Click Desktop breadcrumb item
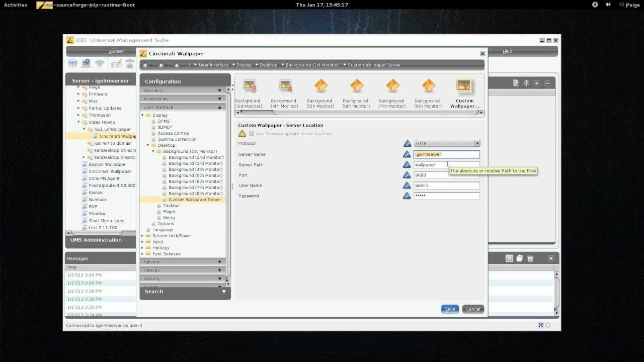 tap(268, 65)
